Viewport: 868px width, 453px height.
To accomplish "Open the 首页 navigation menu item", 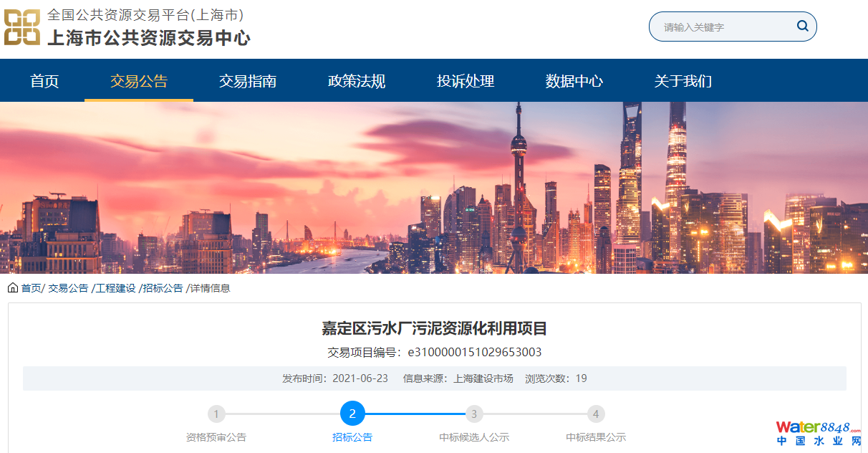I will click(44, 81).
